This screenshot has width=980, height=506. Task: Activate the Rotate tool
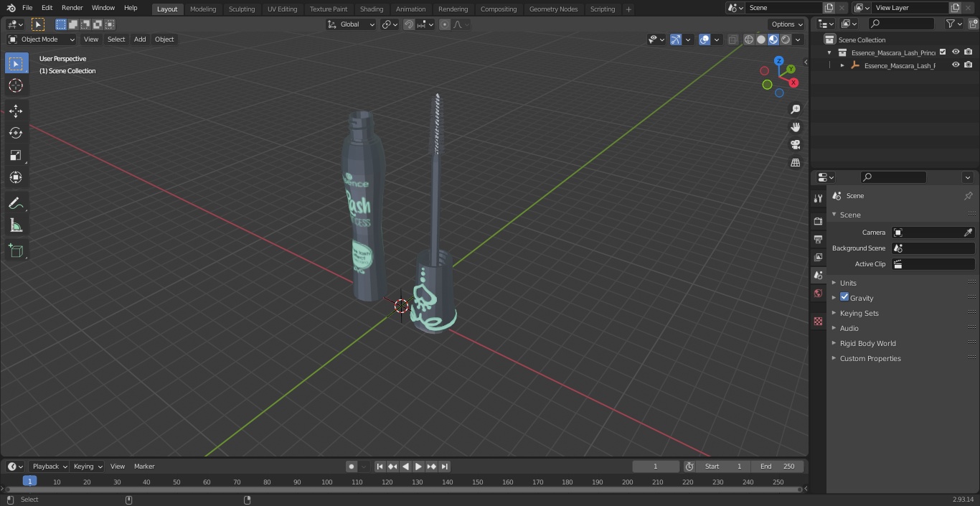click(x=16, y=133)
